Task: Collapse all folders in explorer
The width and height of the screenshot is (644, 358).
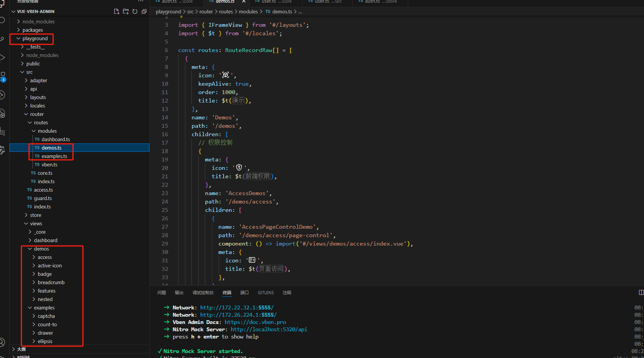Action: pyautogui.click(x=144, y=11)
